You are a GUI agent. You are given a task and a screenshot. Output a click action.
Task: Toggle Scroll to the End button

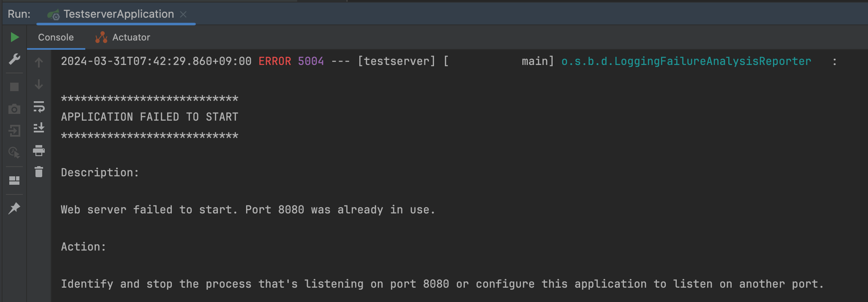[x=39, y=128]
